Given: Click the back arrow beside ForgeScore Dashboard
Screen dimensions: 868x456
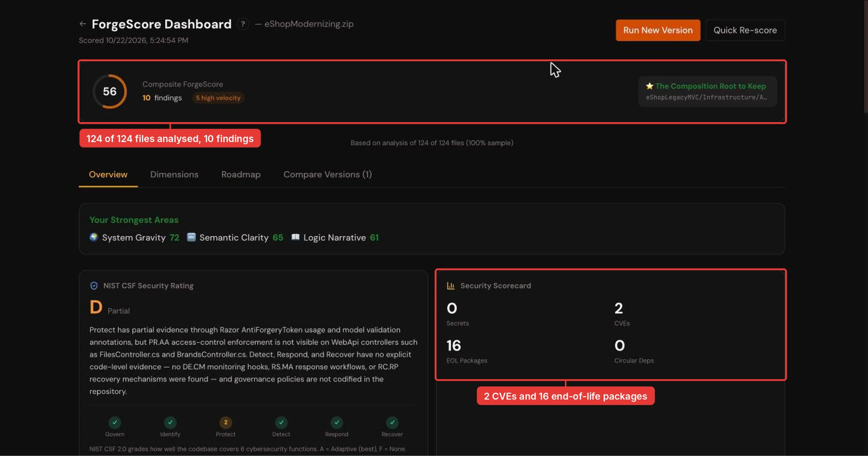Looking at the screenshot, I should [x=83, y=24].
